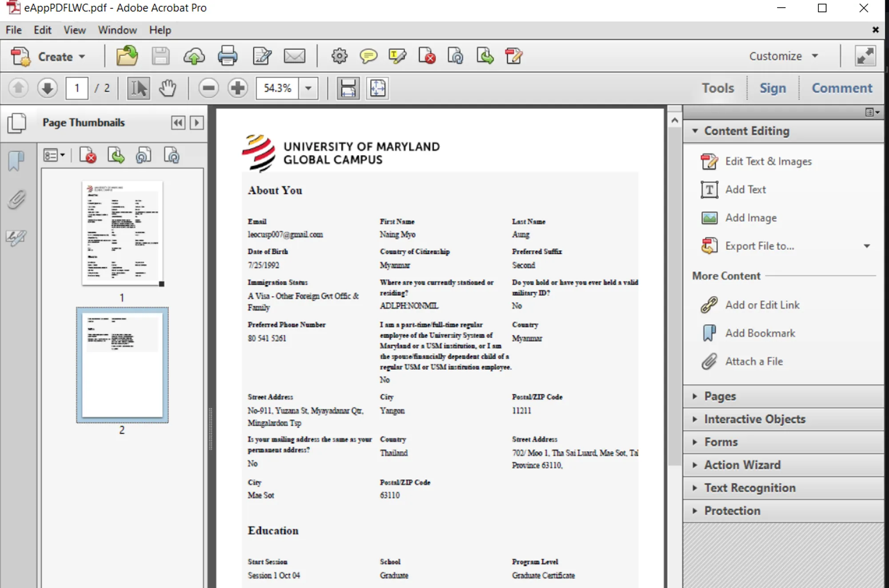The height and width of the screenshot is (588, 889).
Task: Open zoom percentage dropdown arrow
Action: tap(308, 88)
